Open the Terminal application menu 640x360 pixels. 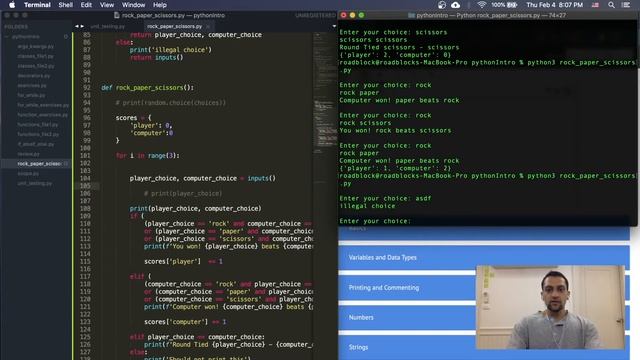pos(37,5)
